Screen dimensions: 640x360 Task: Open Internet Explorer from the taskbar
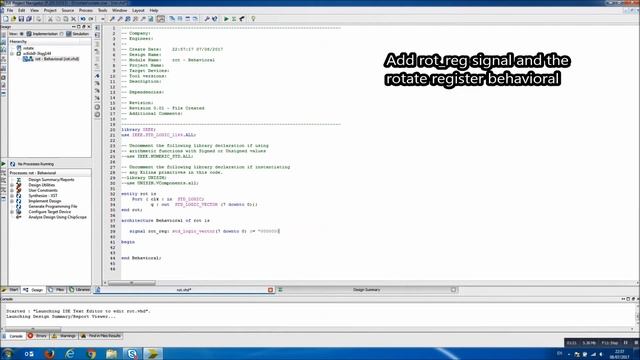click(70, 353)
